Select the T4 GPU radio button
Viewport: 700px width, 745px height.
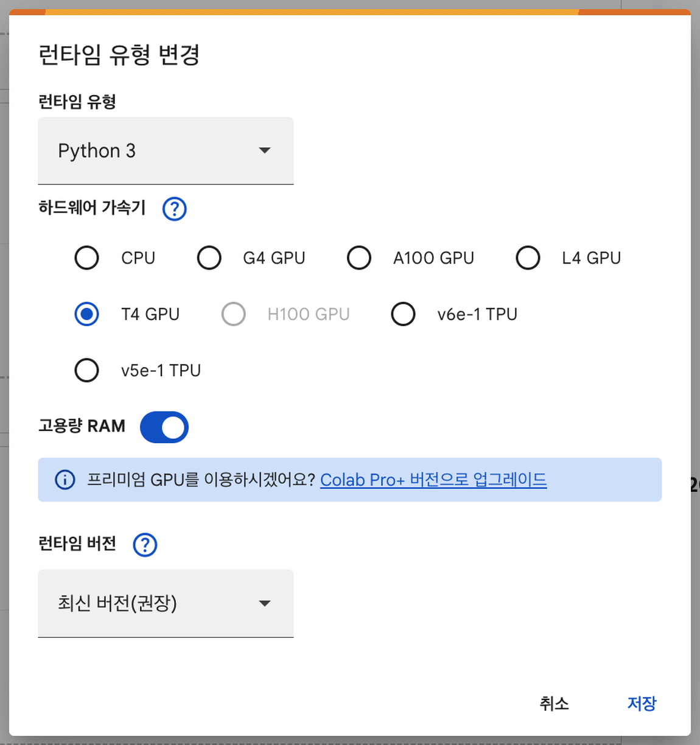click(x=86, y=314)
